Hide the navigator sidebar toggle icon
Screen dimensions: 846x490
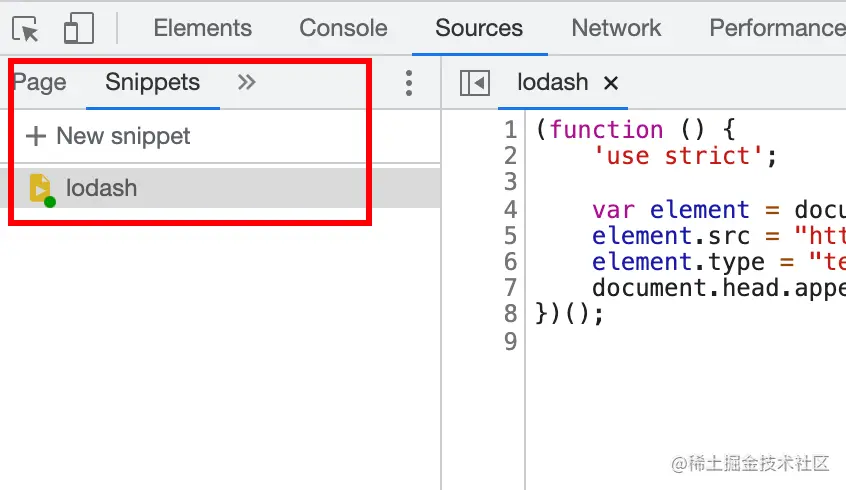(475, 83)
